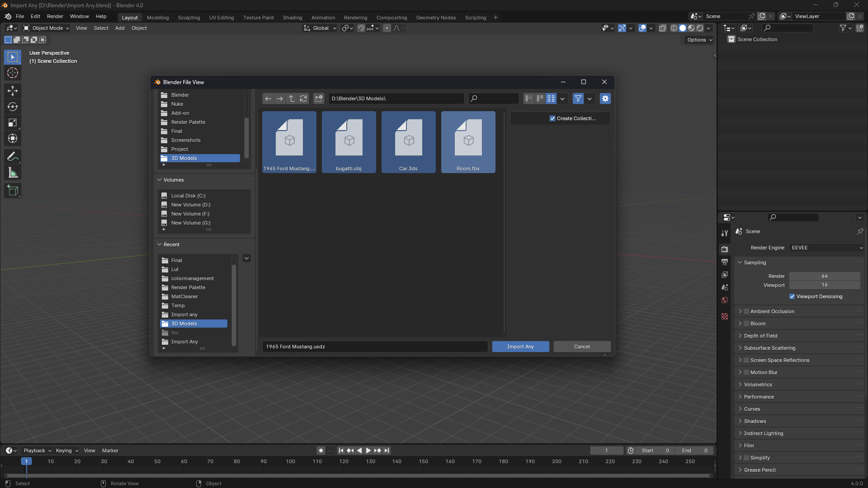Viewport: 868px width, 488px height.
Task: Select the Measure tool
Action: (x=12, y=172)
